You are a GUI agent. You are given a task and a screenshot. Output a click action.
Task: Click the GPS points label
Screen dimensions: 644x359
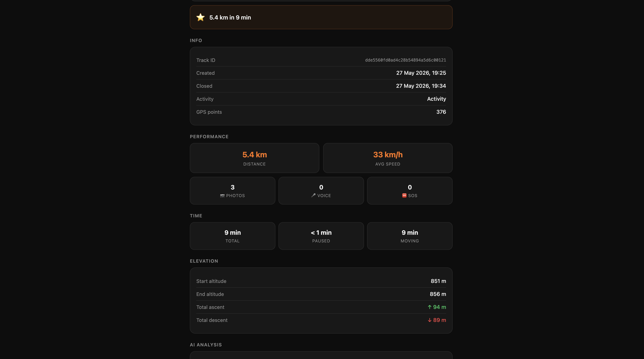[209, 112]
